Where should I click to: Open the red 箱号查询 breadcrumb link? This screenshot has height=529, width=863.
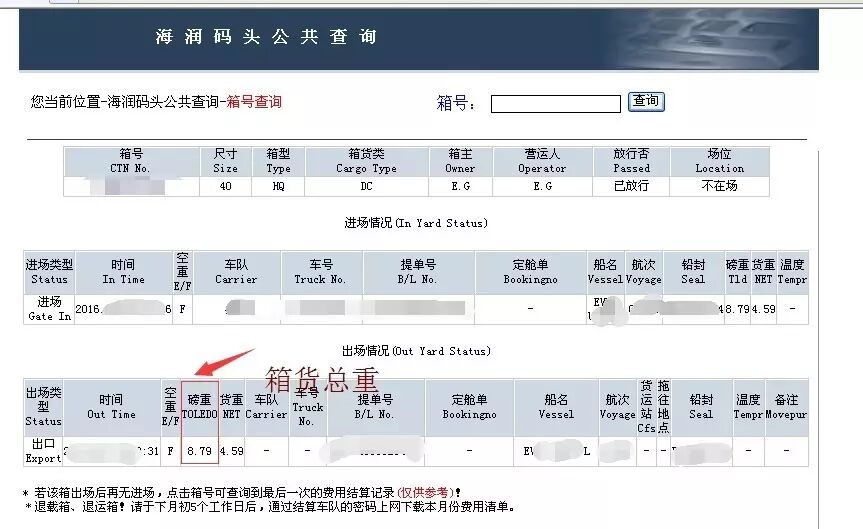(254, 102)
